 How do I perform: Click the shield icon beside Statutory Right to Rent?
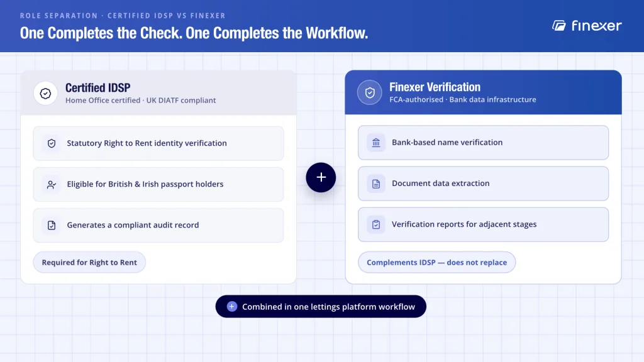pyautogui.click(x=52, y=143)
